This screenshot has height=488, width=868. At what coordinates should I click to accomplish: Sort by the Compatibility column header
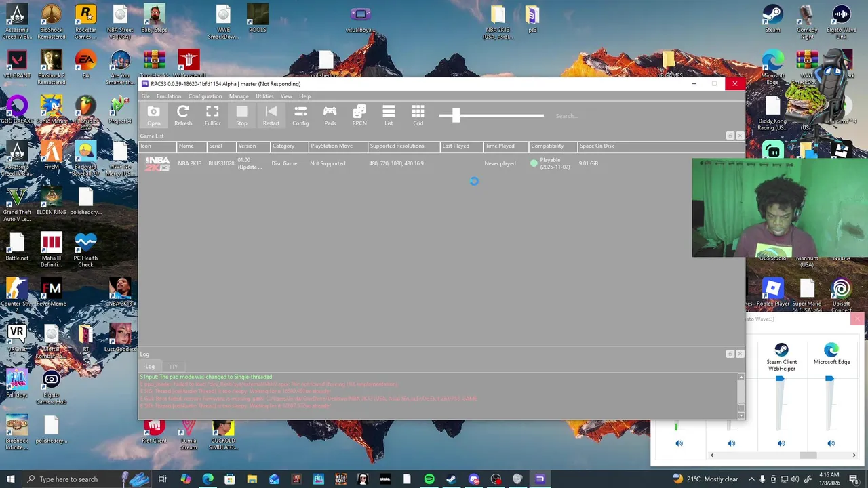[553, 146]
